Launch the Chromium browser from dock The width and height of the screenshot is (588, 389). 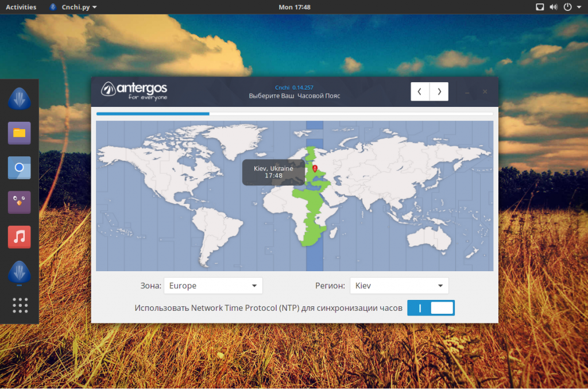19,168
